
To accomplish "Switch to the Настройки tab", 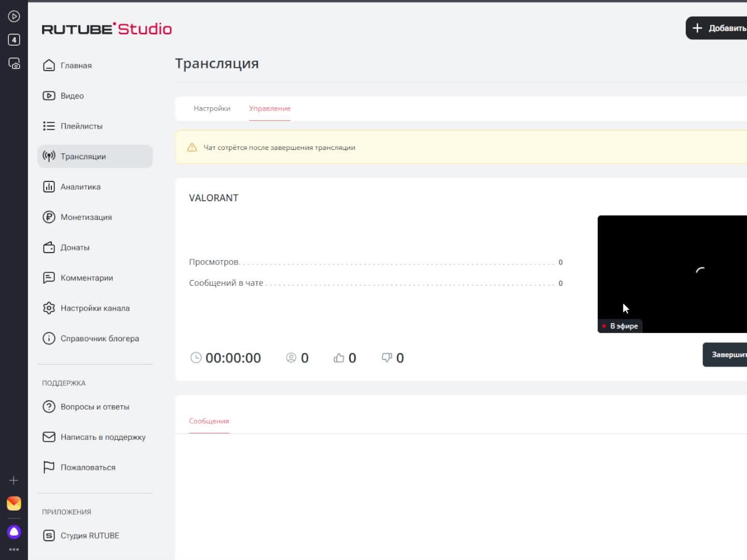I will click(x=212, y=108).
